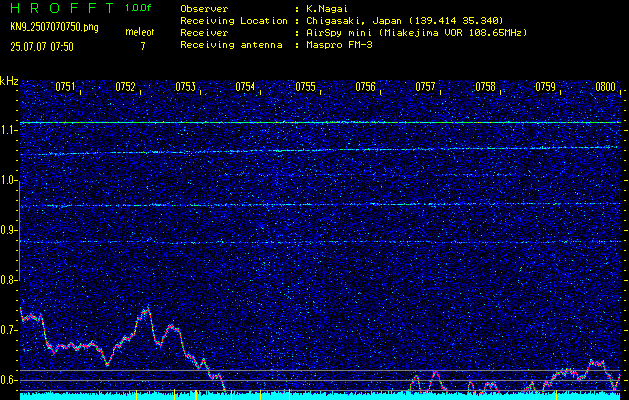Click the 0.7 kHz axis label

coord(8,330)
